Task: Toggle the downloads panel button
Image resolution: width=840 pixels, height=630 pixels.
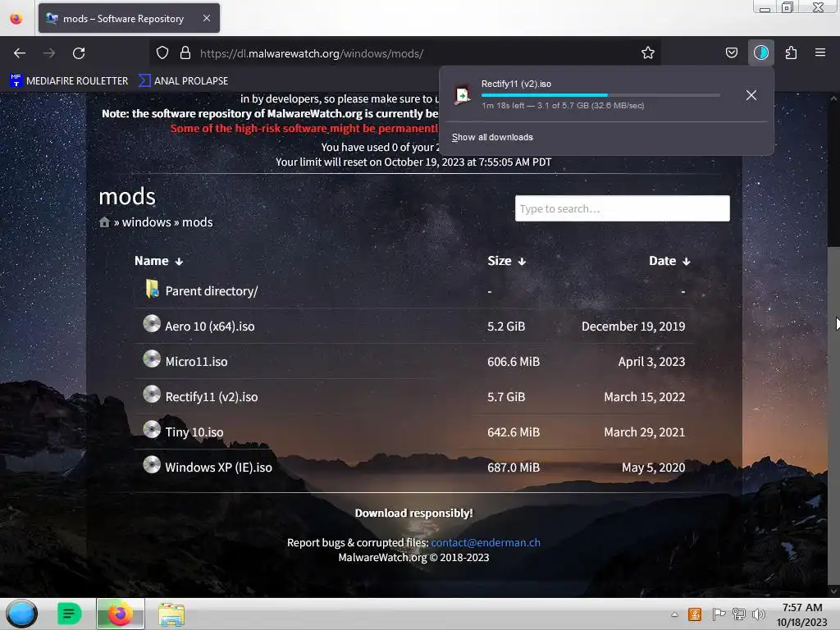Action: (x=760, y=52)
